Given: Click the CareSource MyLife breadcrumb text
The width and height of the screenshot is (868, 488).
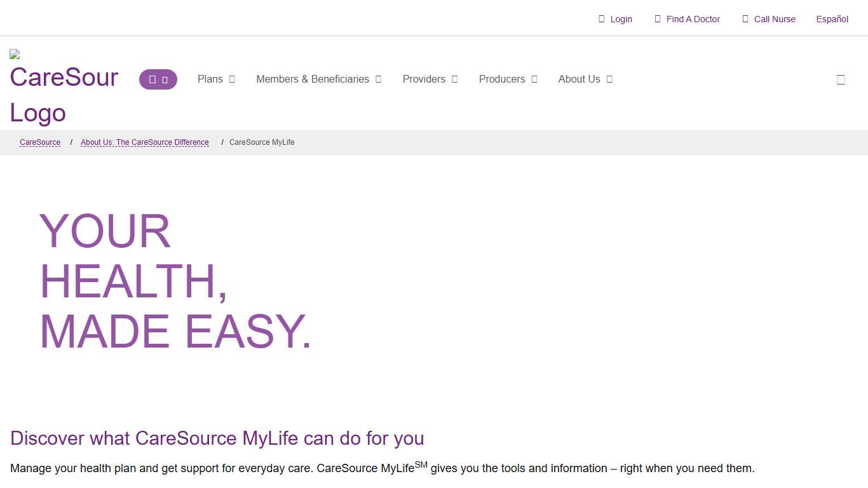Looking at the screenshot, I should tap(262, 142).
